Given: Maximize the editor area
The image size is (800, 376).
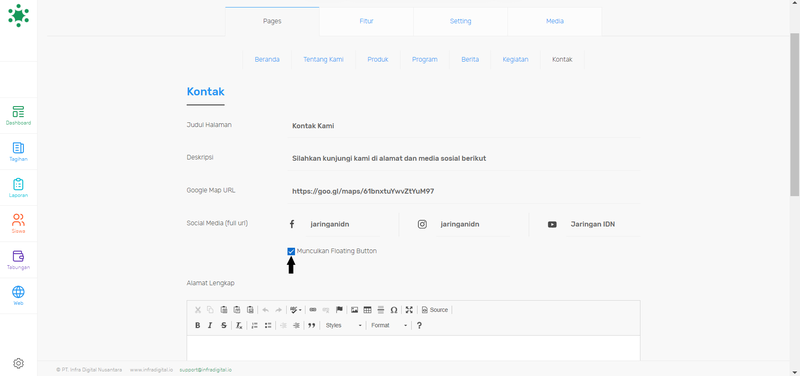Looking at the screenshot, I should (x=409, y=310).
